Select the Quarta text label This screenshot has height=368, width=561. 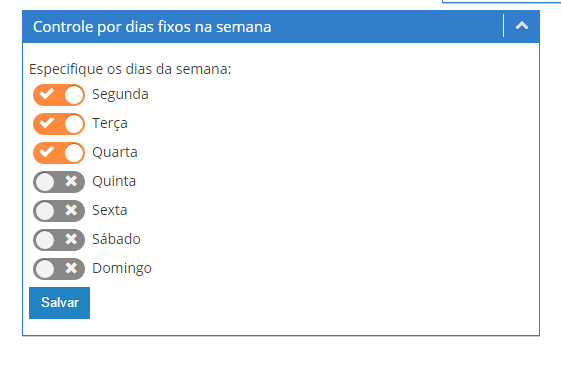tap(115, 152)
